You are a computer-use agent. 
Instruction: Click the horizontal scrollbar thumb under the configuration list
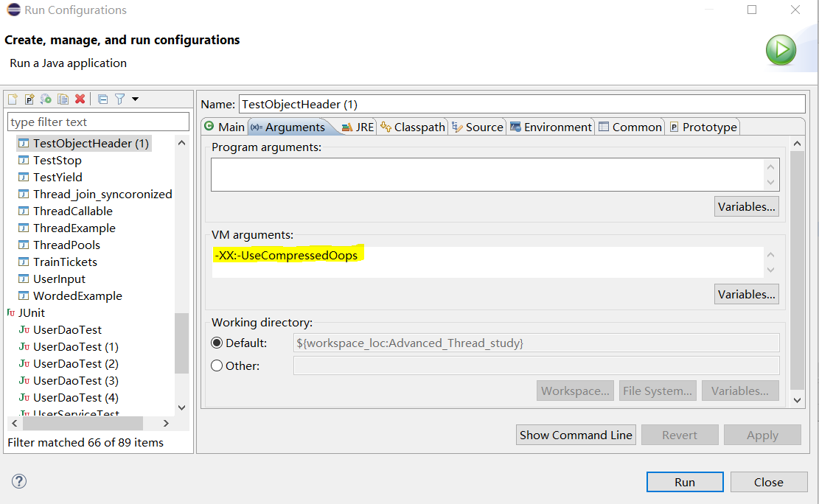coord(83,423)
